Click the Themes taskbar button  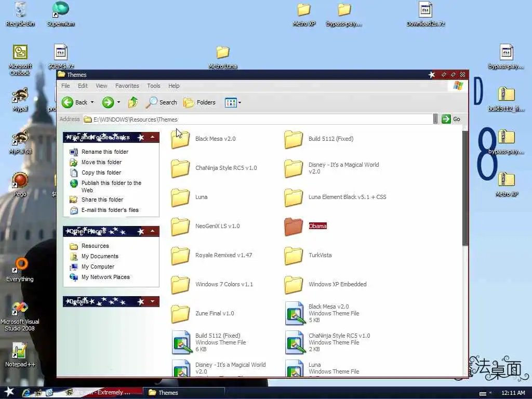(183, 393)
